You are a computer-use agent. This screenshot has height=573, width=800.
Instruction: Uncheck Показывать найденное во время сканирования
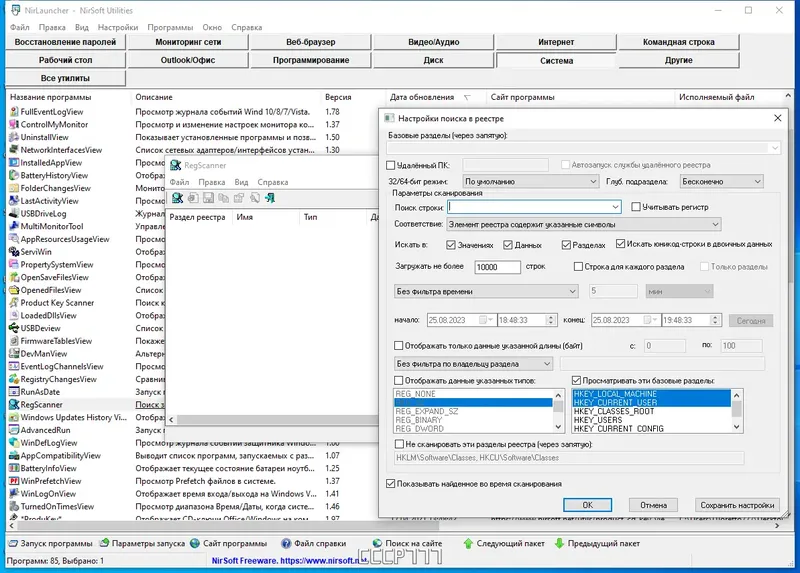[x=391, y=484]
